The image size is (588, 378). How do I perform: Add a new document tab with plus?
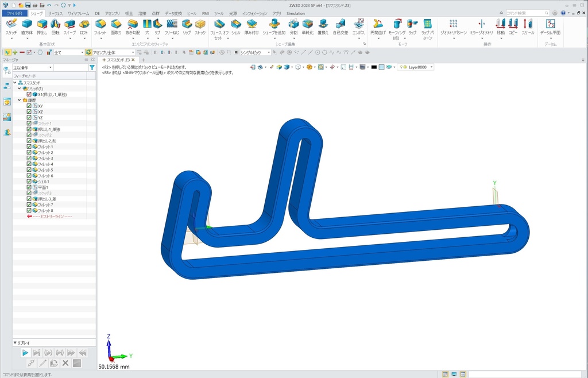pos(143,60)
